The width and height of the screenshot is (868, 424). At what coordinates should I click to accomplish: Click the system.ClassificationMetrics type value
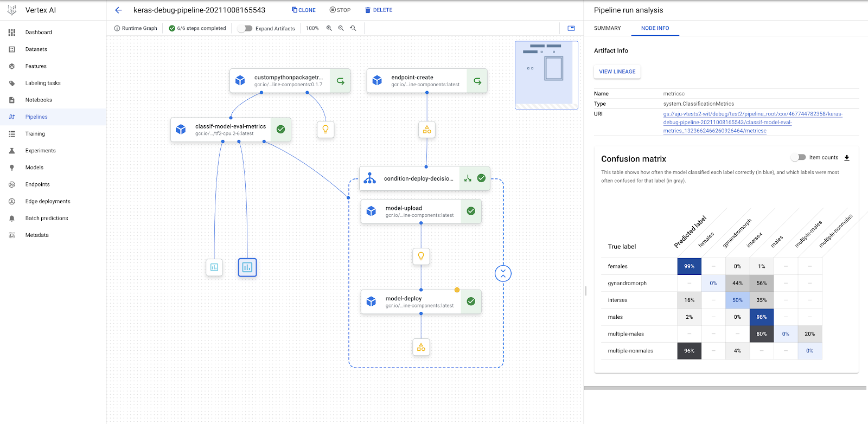click(x=698, y=104)
